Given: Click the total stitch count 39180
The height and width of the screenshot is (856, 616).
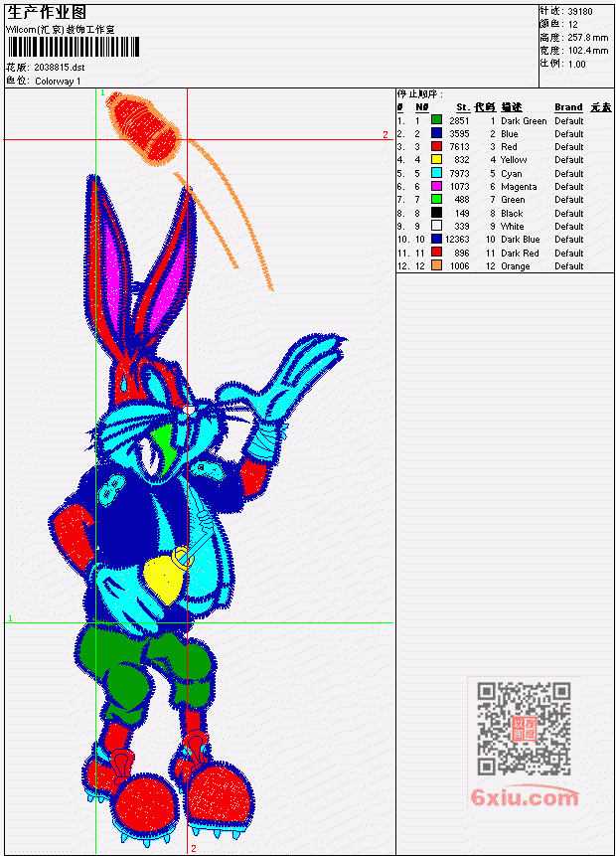Looking at the screenshot, I should tap(580, 11).
